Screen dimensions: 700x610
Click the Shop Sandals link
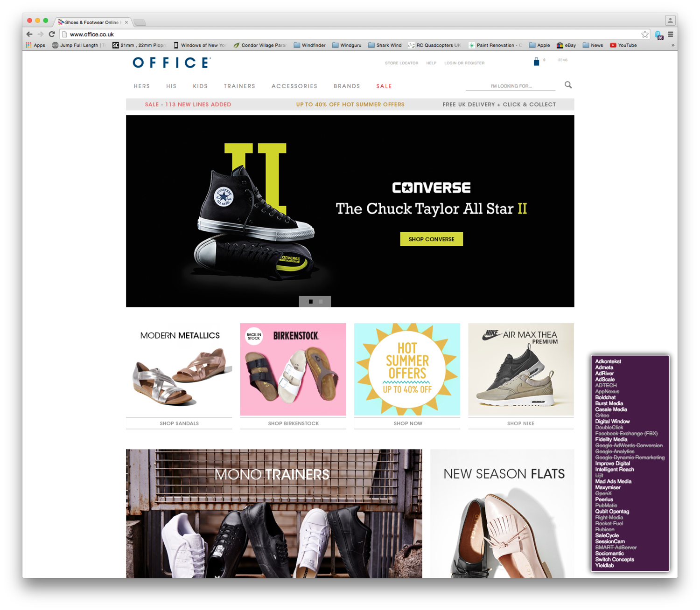[x=179, y=423]
